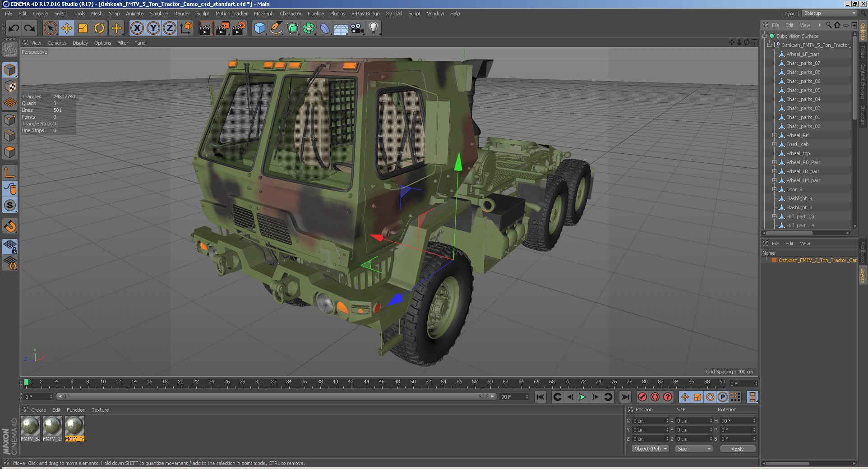This screenshot has height=469, width=868.
Task: Select the Rotate tool
Action: (x=99, y=28)
